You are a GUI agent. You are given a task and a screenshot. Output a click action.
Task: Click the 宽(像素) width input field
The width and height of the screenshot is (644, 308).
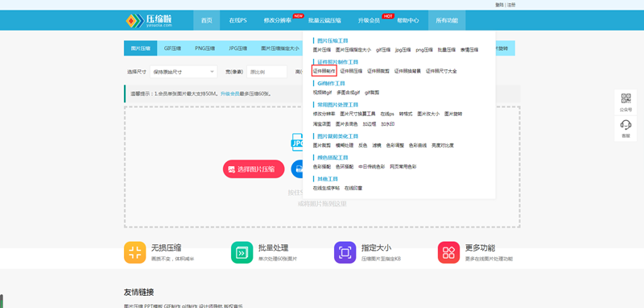tap(266, 72)
